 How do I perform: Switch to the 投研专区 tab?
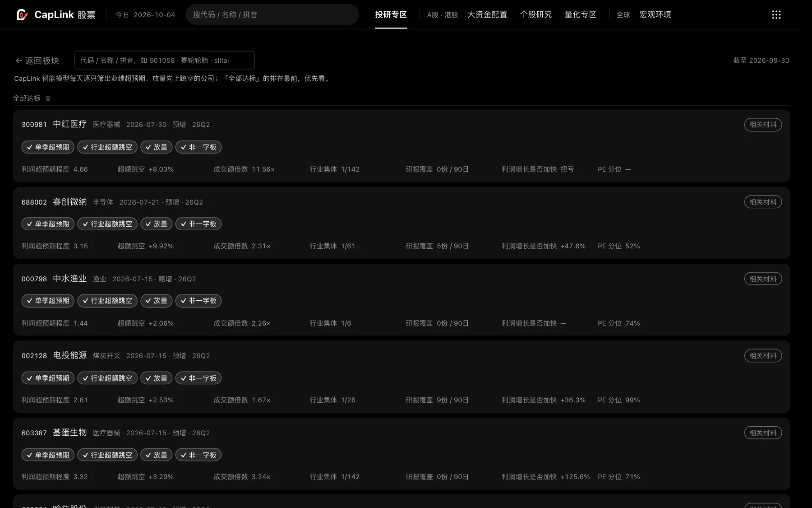pos(391,14)
